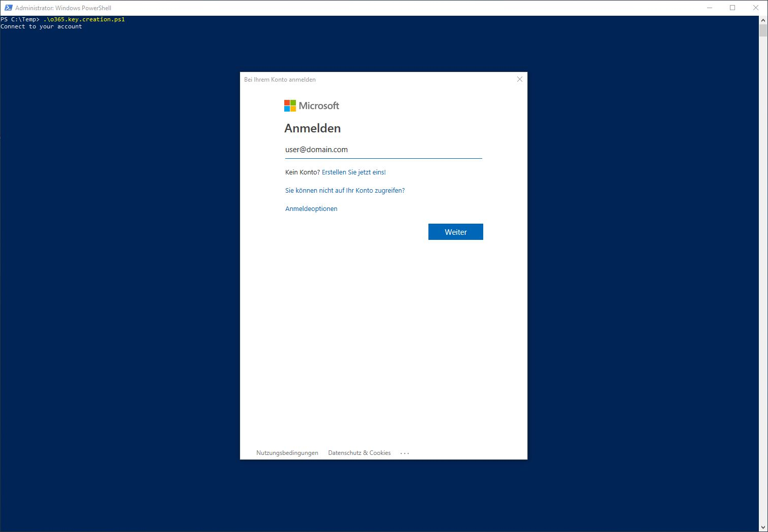Viewport: 768px width, 532px height.
Task: Click the PowerShell icon in title bar
Action: [x=8, y=8]
